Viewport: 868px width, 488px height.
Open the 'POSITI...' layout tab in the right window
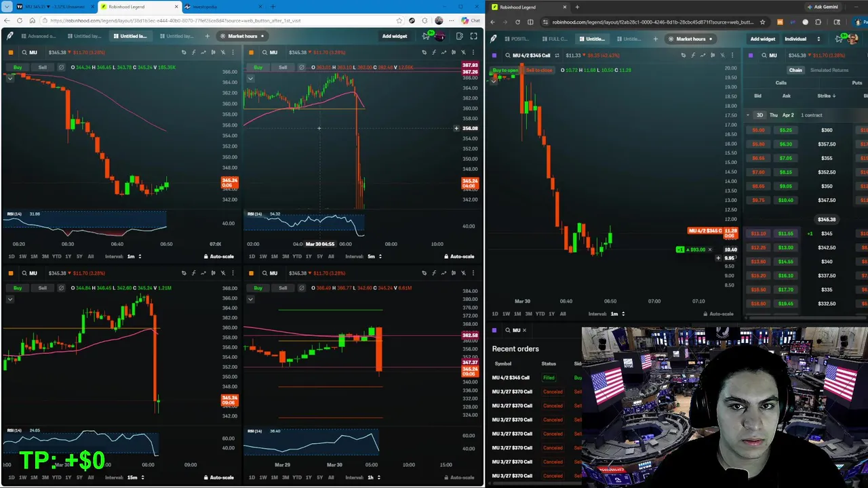[x=517, y=39]
